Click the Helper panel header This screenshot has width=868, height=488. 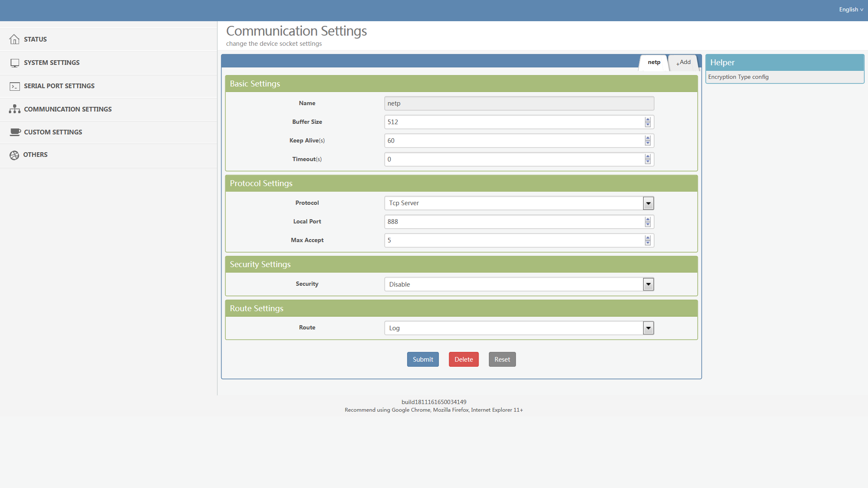pyautogui.click(x=785, y=63)
